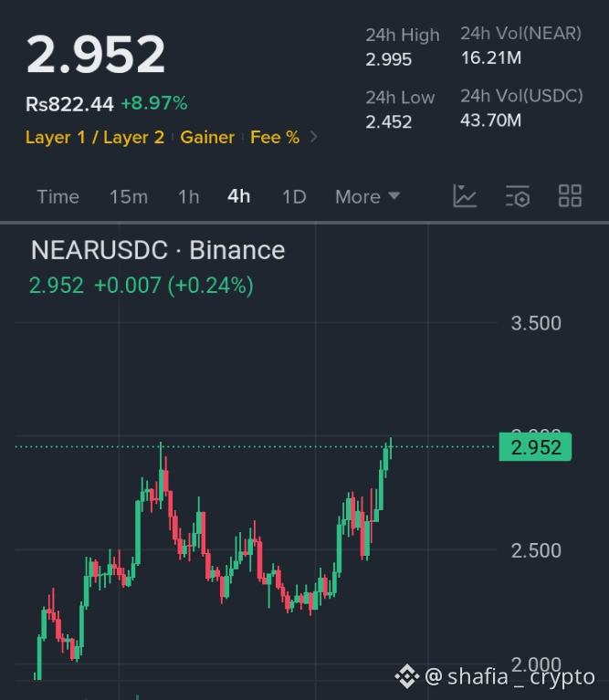The width and height of the screenshot is (609, 700).
Task: Click the Rs822.44 converted price
Action: pos(69,104)
